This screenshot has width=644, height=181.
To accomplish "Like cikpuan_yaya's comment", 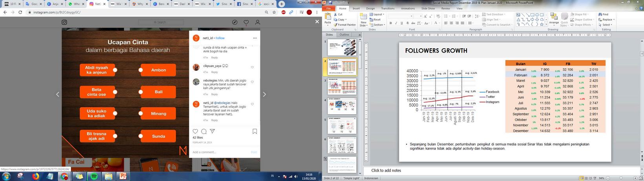I will (252, 67).
